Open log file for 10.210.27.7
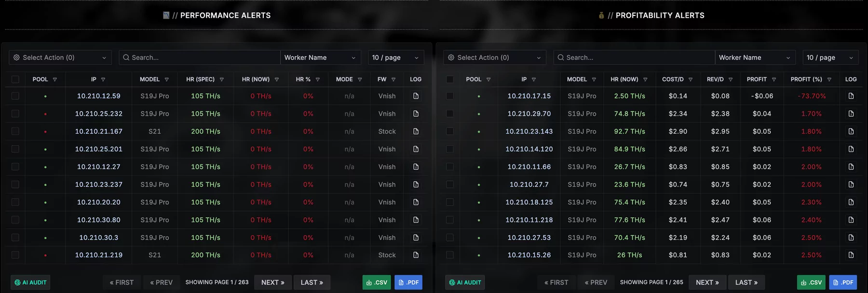Screen dimensions: 868x293 851,185
